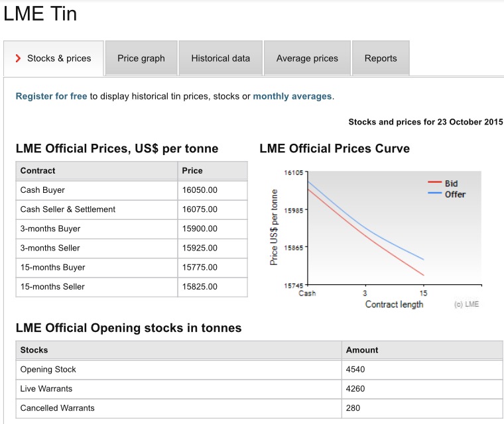504x424 pixels.
Task: Select the price 15900.00
Action: pyautogui.click(x=200, y=229)
